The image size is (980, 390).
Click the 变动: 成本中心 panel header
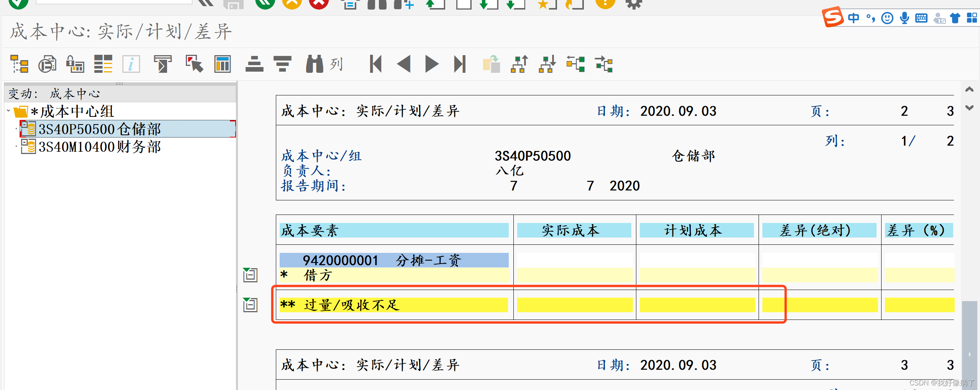click(x=120, y=93)
